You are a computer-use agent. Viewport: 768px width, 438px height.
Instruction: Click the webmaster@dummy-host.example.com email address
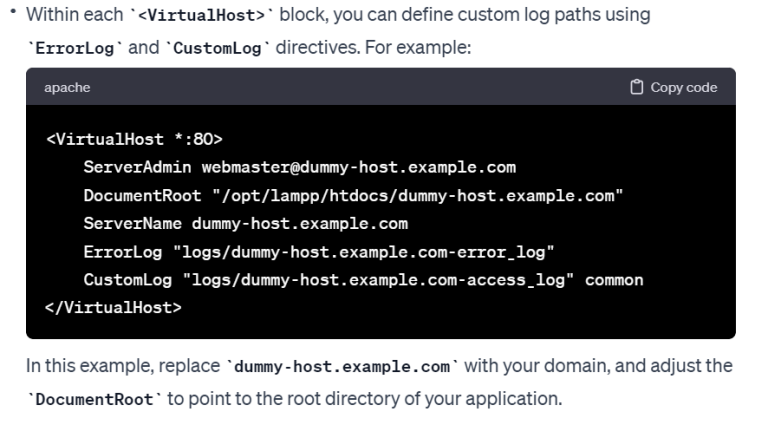point(358,167)
